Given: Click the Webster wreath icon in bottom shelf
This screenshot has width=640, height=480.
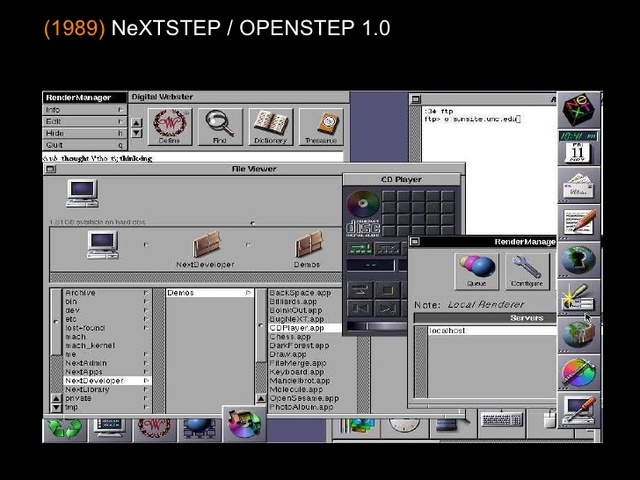Looking at the screenshot, I should click(x=155, y=429).
